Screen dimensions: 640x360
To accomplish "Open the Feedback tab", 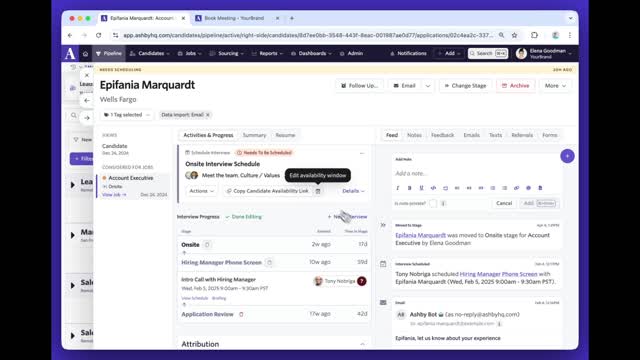I will (x=442, y=135).
